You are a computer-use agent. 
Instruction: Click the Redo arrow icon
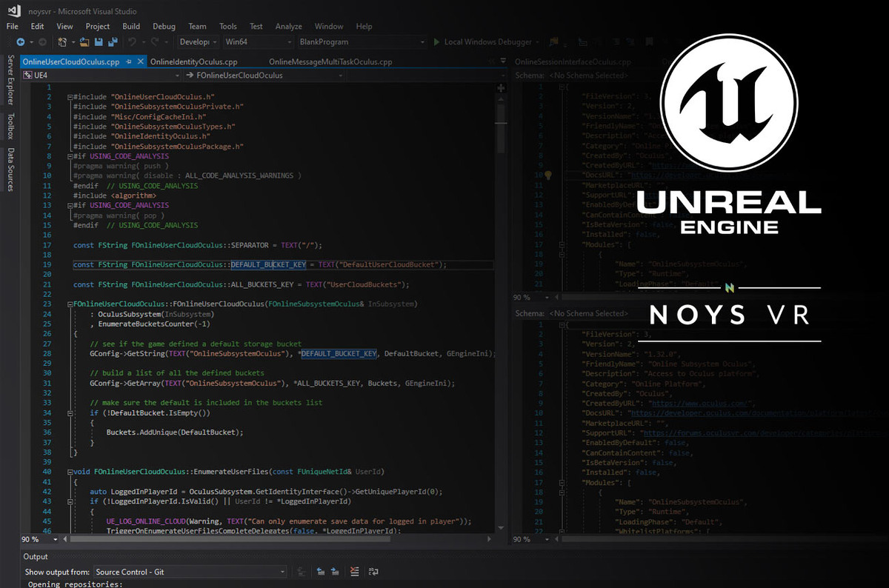pos(156,42)
